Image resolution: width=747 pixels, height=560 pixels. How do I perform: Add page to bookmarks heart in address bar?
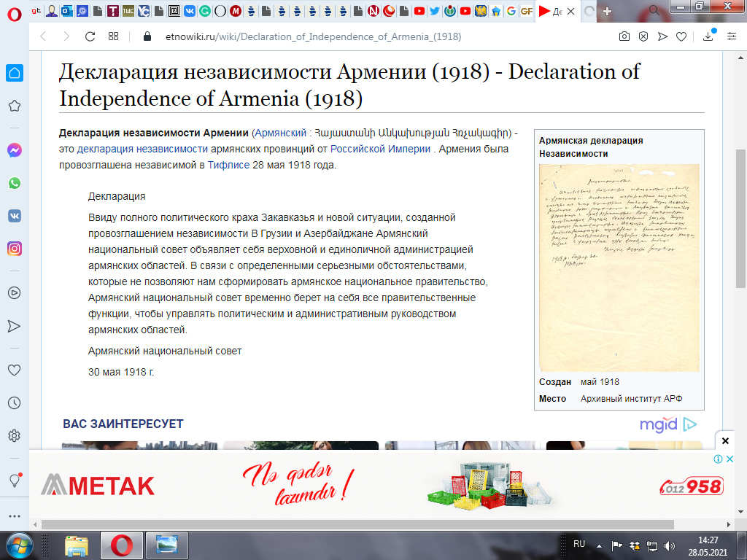[681, 36]
